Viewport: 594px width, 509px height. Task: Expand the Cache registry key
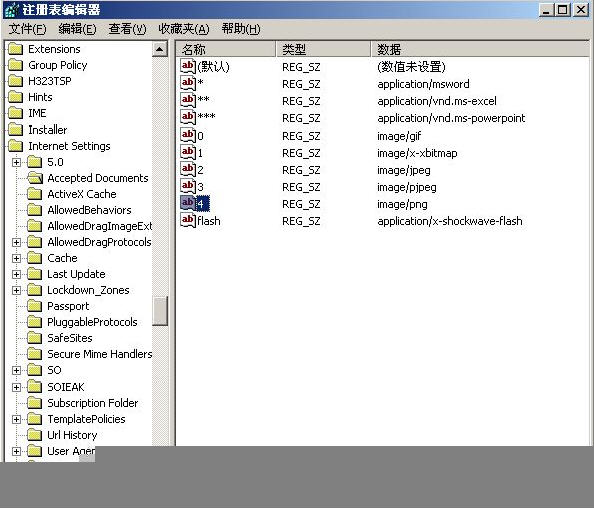[16, 258]
